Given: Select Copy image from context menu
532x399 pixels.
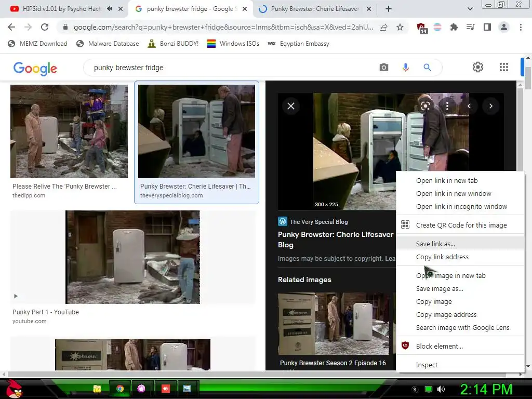Looking at the screenshot, I should (460, 302).
